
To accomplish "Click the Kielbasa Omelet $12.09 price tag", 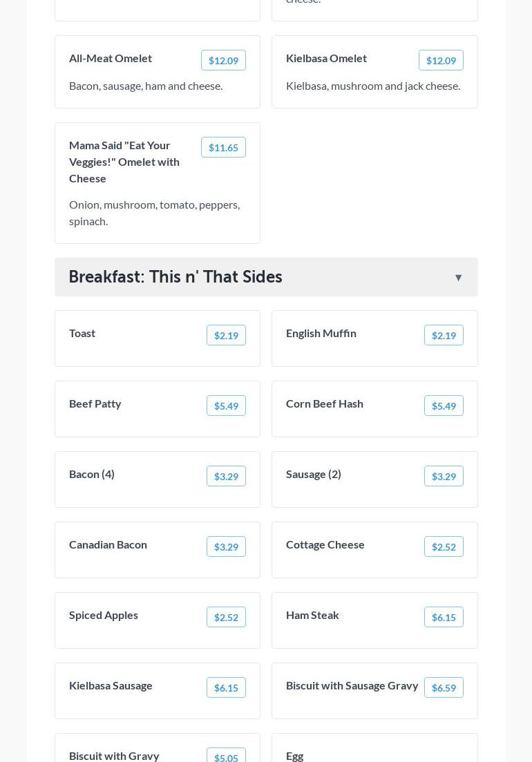I will click(441, 61).
